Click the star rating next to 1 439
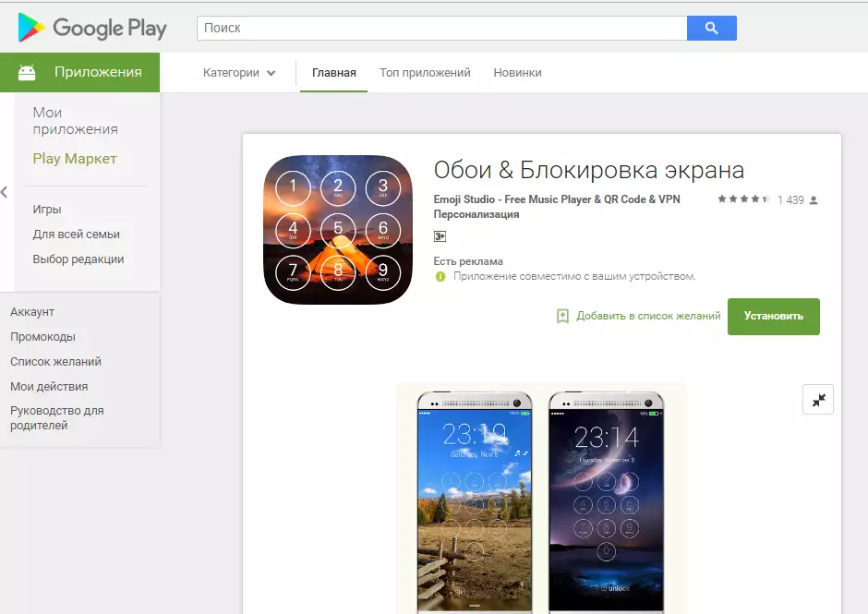The height and width of the screenshot is (614, 868). click(743, 199)
